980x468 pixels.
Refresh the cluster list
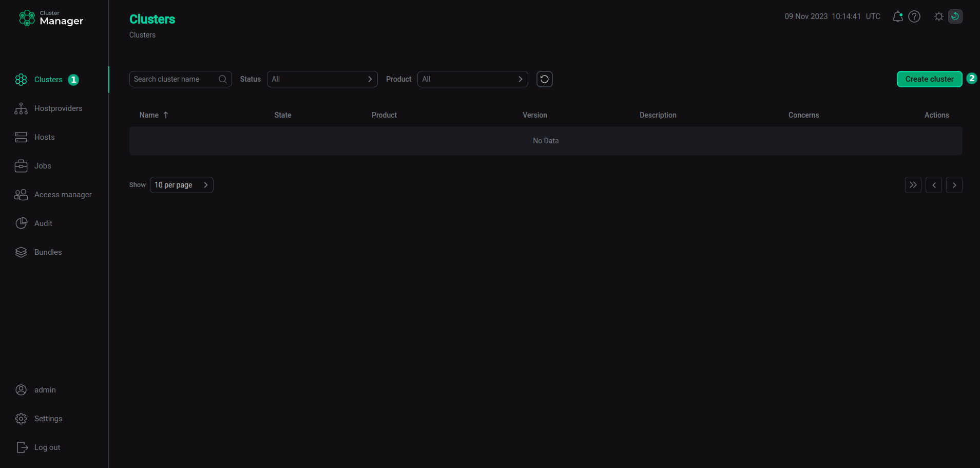(544, 79)
